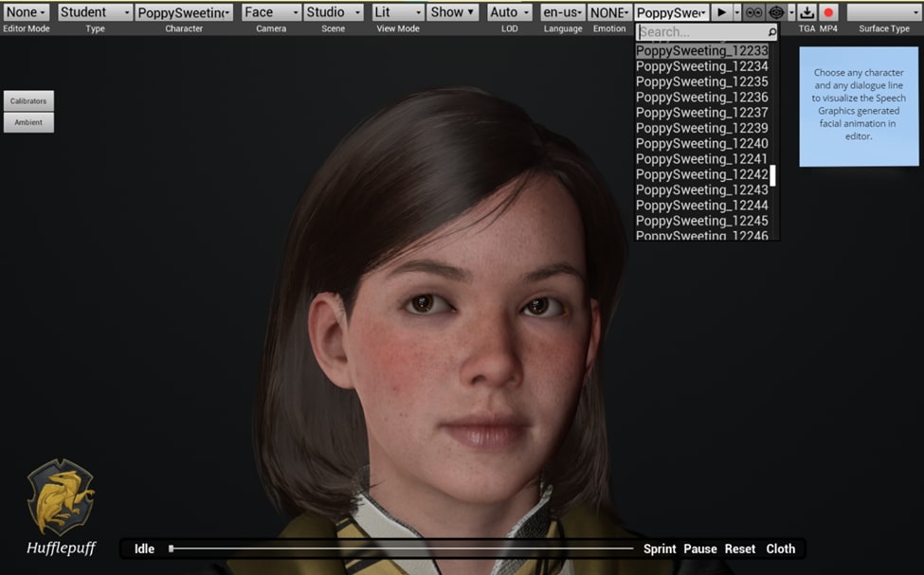Open the Surface Type dropdown
This screenshot has height=575, width=924.
(x=883, y=12)
